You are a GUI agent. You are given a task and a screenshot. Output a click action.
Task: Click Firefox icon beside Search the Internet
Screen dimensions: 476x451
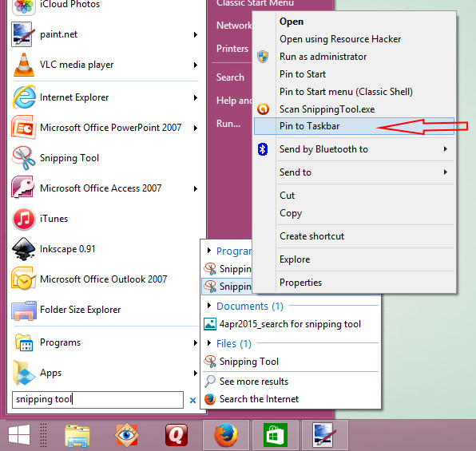pos(210,399)
